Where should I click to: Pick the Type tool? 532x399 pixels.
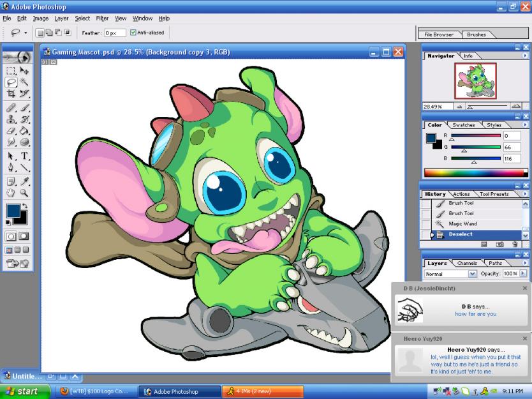point(25,156)
